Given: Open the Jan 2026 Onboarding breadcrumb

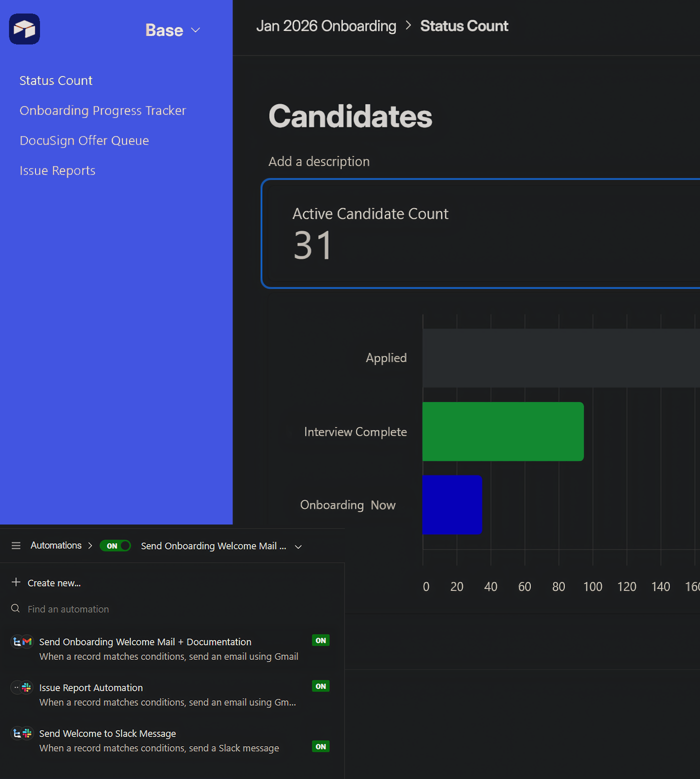Looking at the screenshot, I should coord(326,25).
